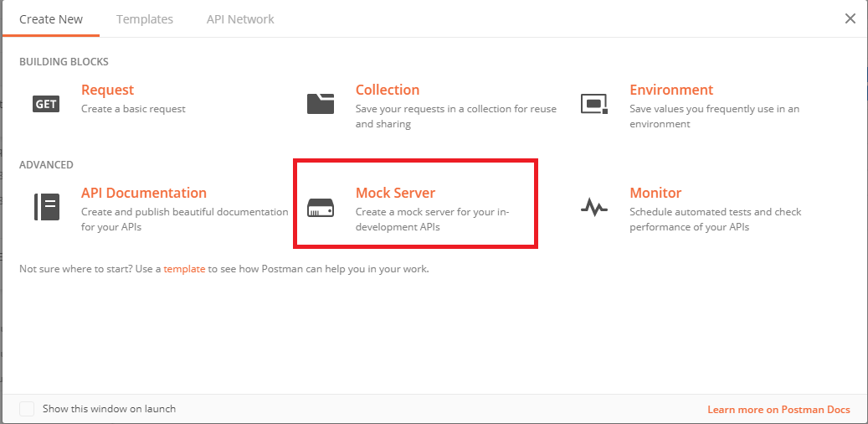Click 'Save values you frequently use' text
Viewport: 868px width, 424px height.
coord(715,116)
